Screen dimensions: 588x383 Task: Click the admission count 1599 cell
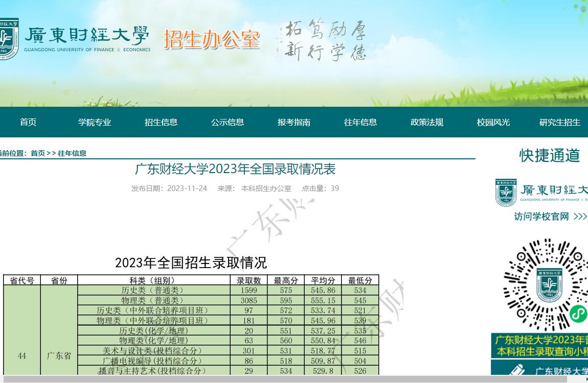(x=248, y=291)
